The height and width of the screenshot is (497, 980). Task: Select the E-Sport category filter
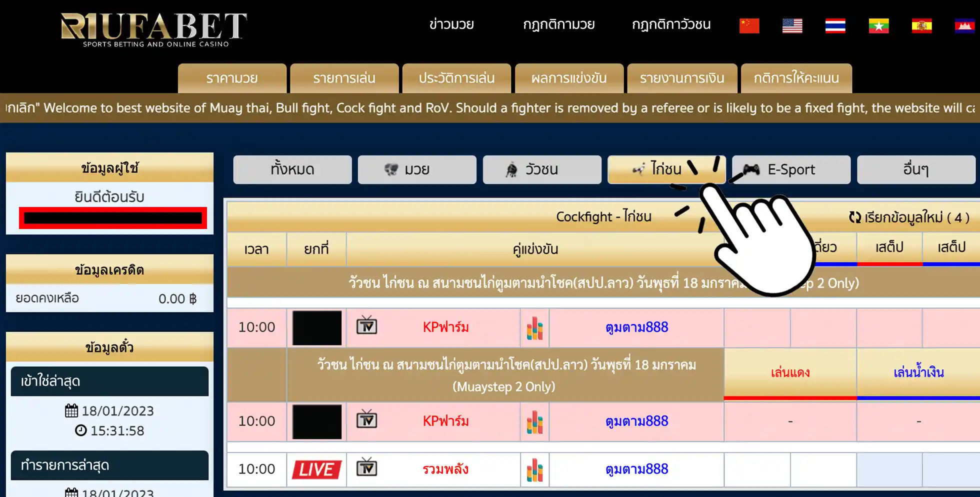coord(791,169)
